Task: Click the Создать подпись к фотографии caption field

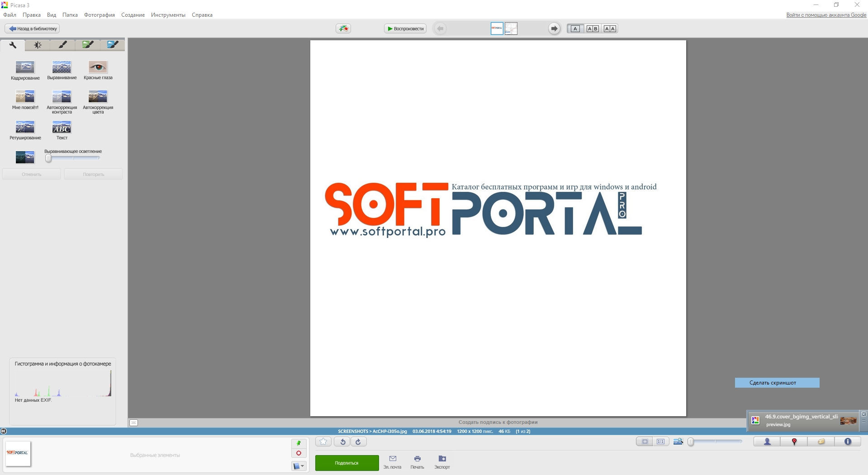Action: (498, 422)
